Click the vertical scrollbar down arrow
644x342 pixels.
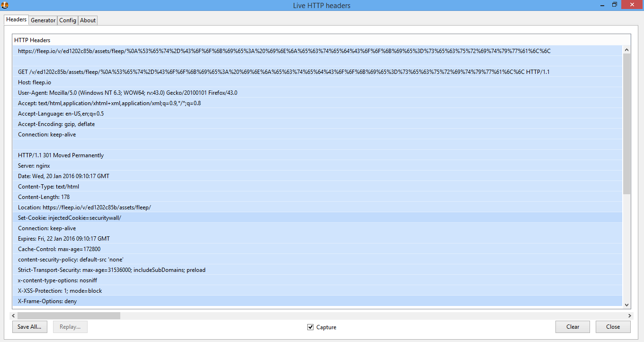pyautogui.click(x=626, y=305)
